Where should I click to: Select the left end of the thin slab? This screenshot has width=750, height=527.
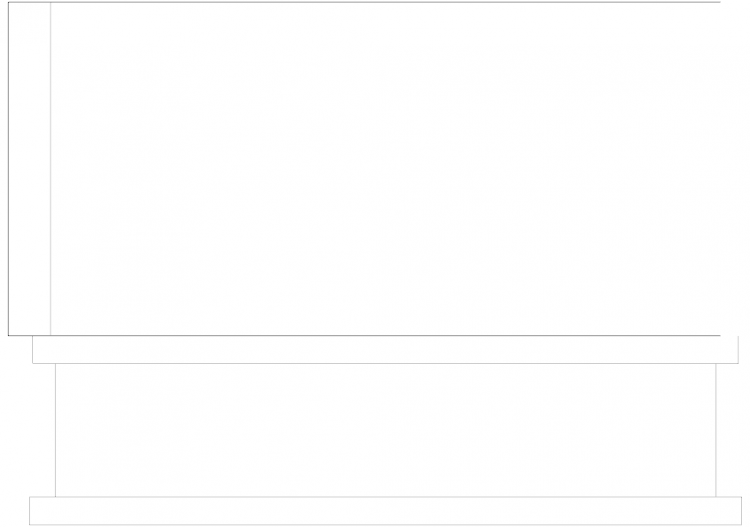point(44,350)
